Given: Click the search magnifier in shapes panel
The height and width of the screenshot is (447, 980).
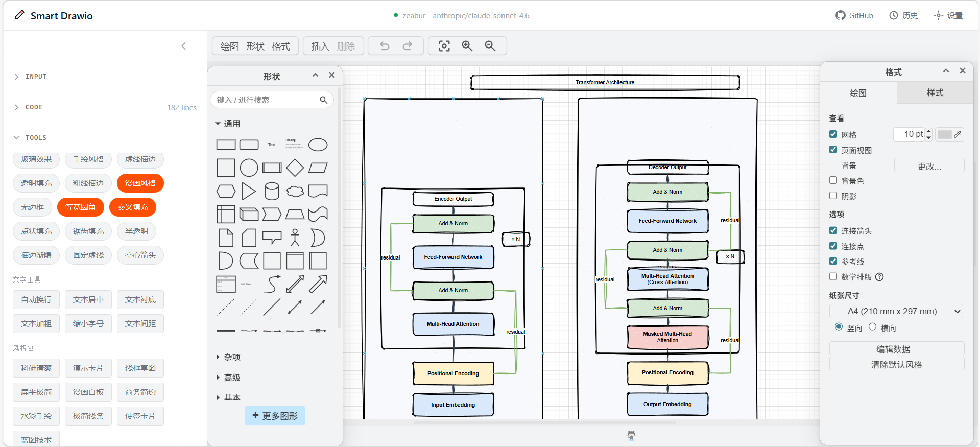Looking at the screenshot, I should coord(323,100).
